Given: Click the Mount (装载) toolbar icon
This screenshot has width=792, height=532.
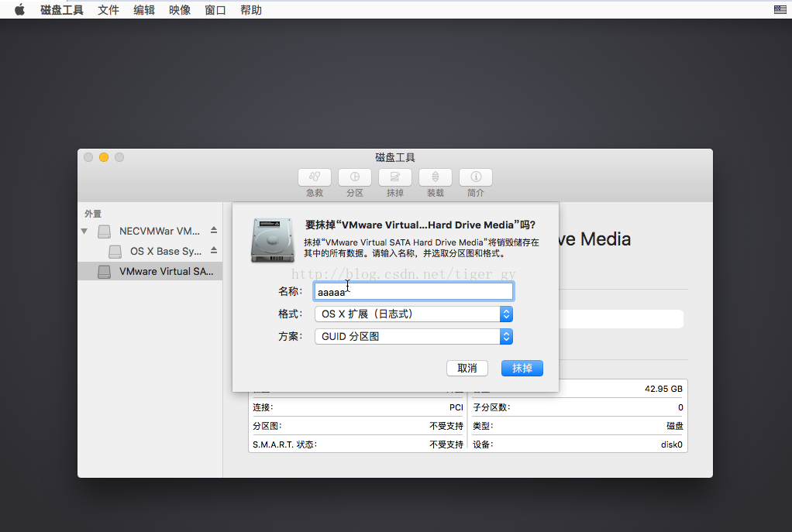Looking at the screenshot, I should [436, 177].
